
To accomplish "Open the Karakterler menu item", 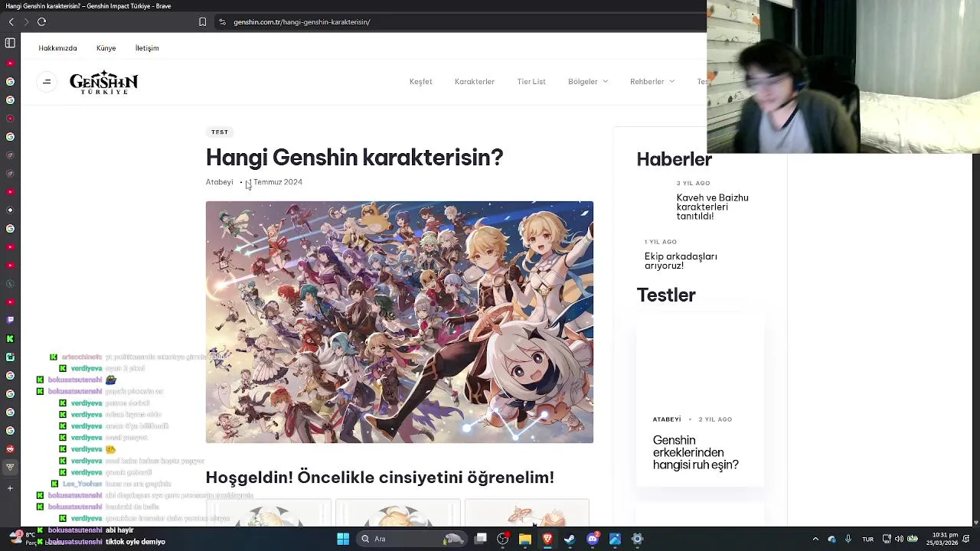I will (475, 82).
